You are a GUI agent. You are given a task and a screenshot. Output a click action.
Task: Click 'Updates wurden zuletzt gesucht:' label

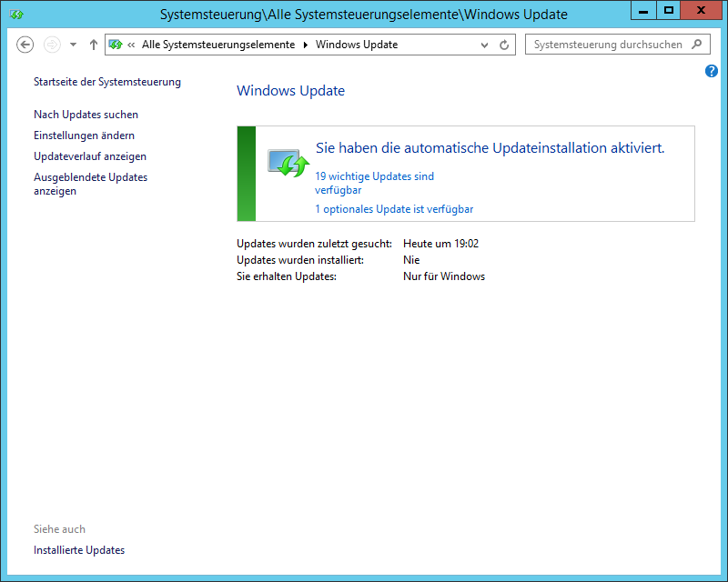click(x=314, y=244)
